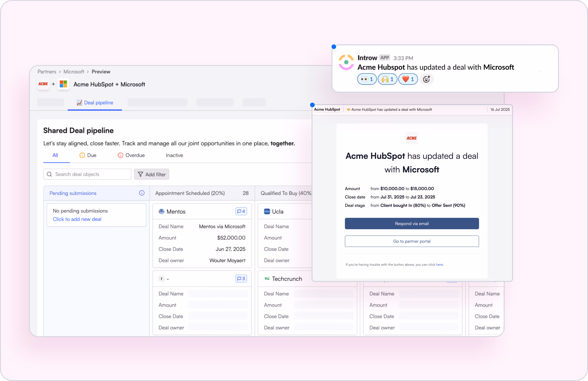This screenshot has width=588, height=381.
Task: Switch to the Due tab
Action: 88,155
